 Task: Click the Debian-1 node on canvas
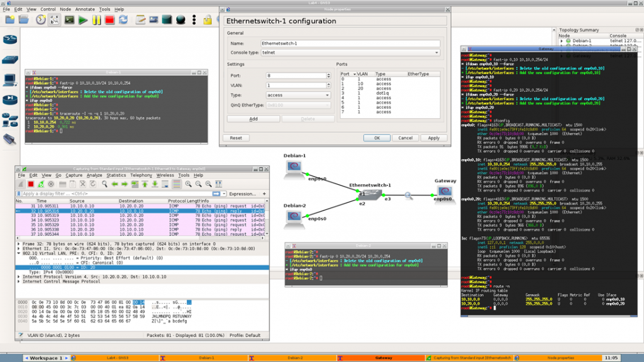(294, 167)
